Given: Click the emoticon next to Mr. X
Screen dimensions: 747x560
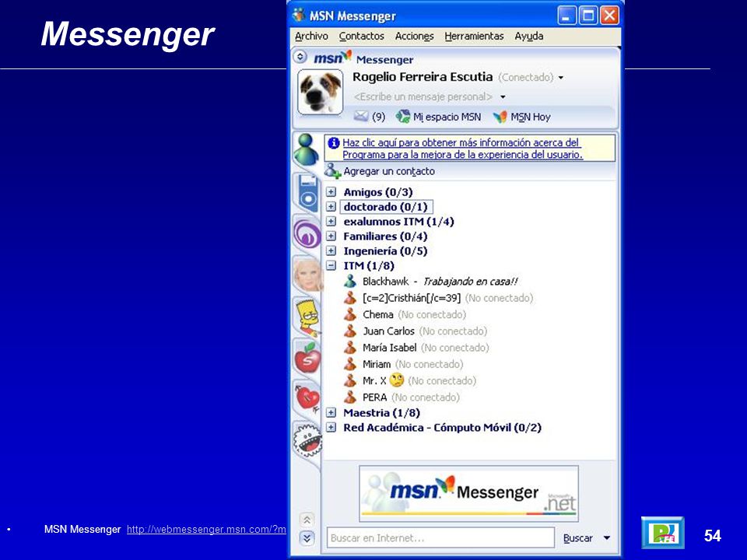Looking at the screenshot, I should pyautogui.click(x=396, y=380).
